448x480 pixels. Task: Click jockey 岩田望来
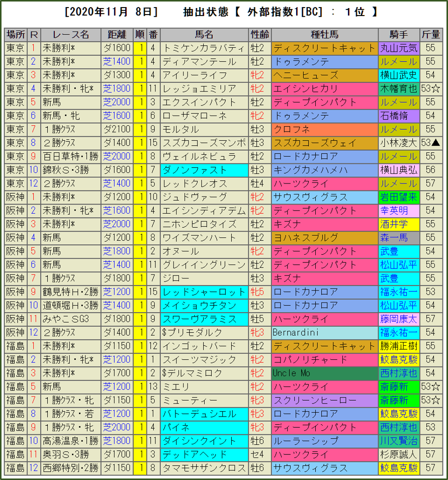(x=399, y=197)
